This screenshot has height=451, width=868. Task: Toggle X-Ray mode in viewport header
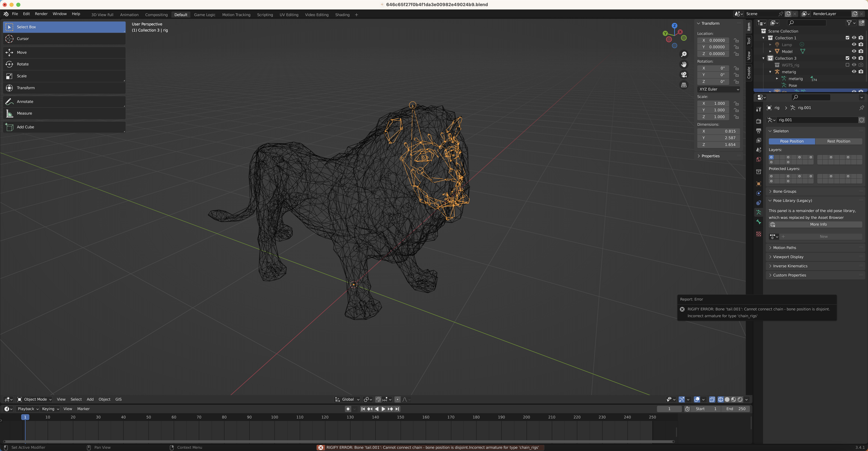pyautogui.click(x=712, y=399)
